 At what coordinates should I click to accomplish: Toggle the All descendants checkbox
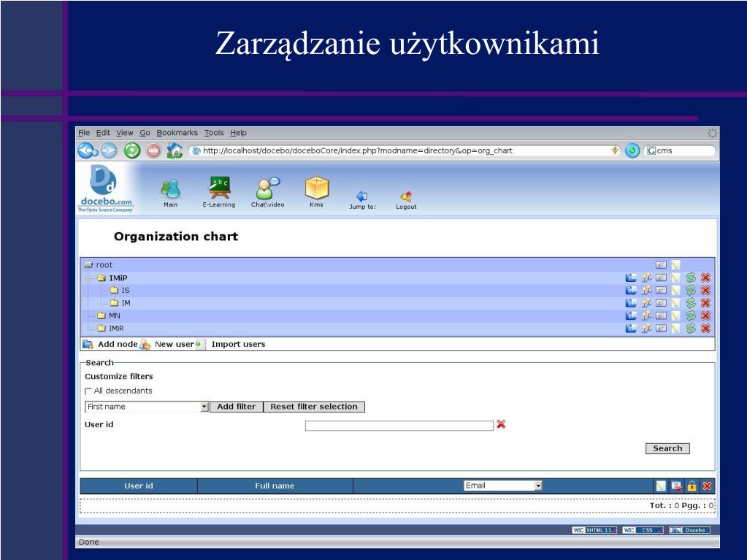coord(89,391)
